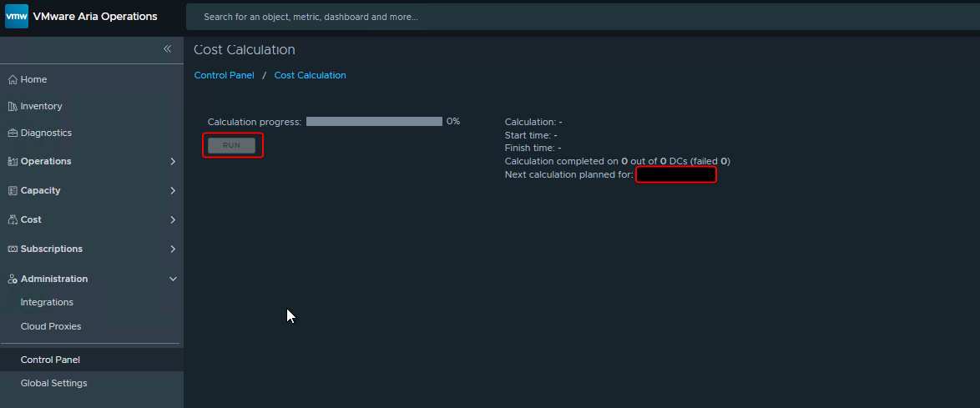
Task: Click the Inventory icon in sidebar
Action: 13,107
